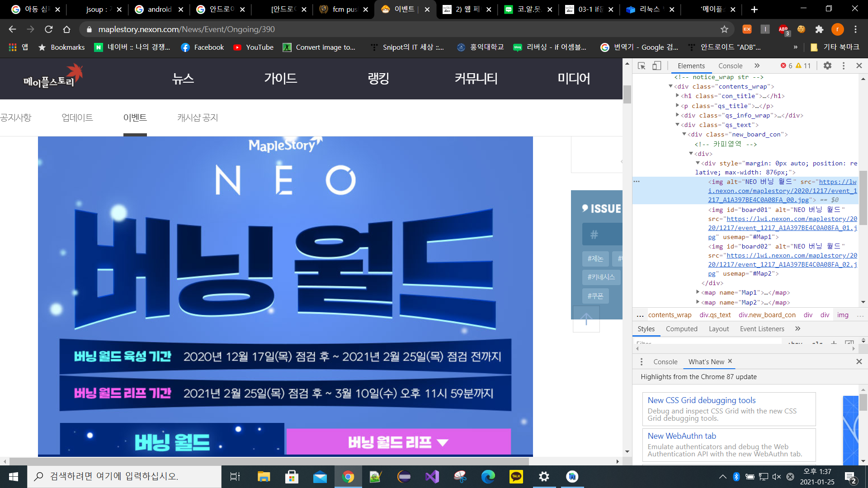Expand the h1 con_title node
Image resolution: width=868 pixels, height=488 pixels.
[677, 96]
